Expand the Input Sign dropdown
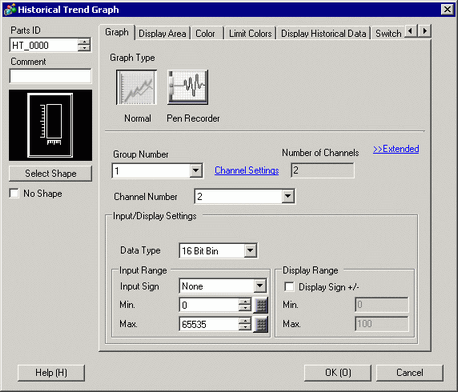The image size is (458, 392). tap(260, 286)
